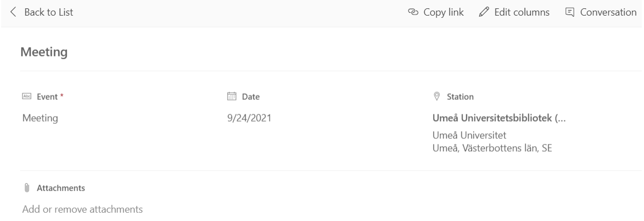Open Edit columns option
644x221 pixels.
[514, 12]
